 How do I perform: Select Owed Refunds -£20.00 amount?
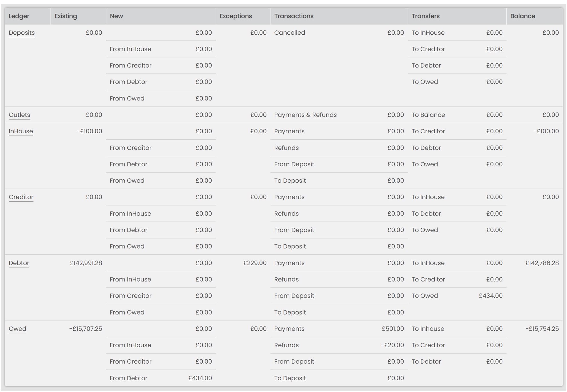[392, 345]
